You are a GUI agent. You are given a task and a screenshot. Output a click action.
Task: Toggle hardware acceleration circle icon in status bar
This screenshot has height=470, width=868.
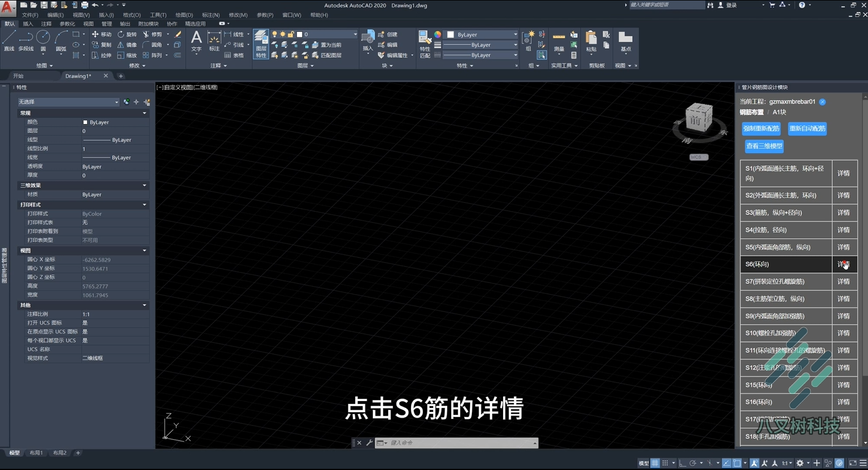[840, 463]
